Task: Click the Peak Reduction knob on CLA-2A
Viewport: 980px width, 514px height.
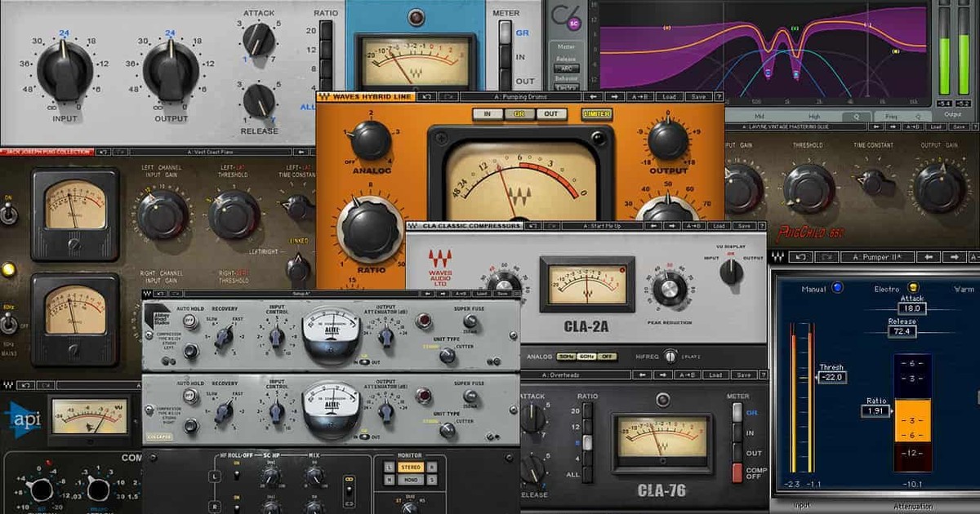Action: (670, 288)
